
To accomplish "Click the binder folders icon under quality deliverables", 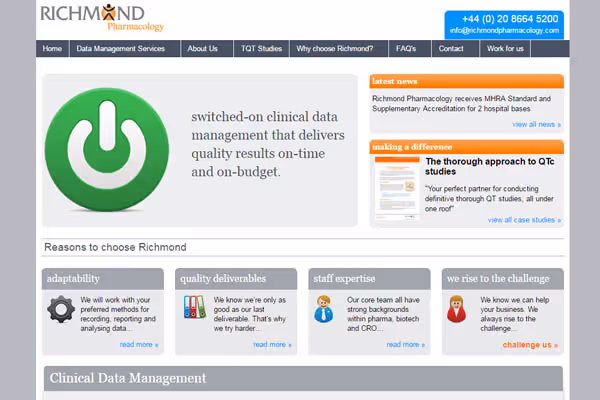I will pyautogui.click(x=195, y=307).
